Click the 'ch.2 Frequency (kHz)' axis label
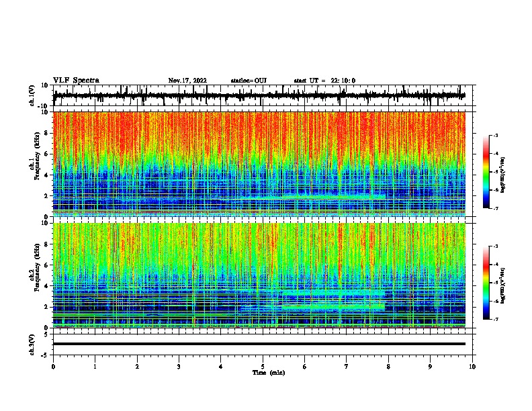The height and width of the screenshot is (411, 532). 36,267
